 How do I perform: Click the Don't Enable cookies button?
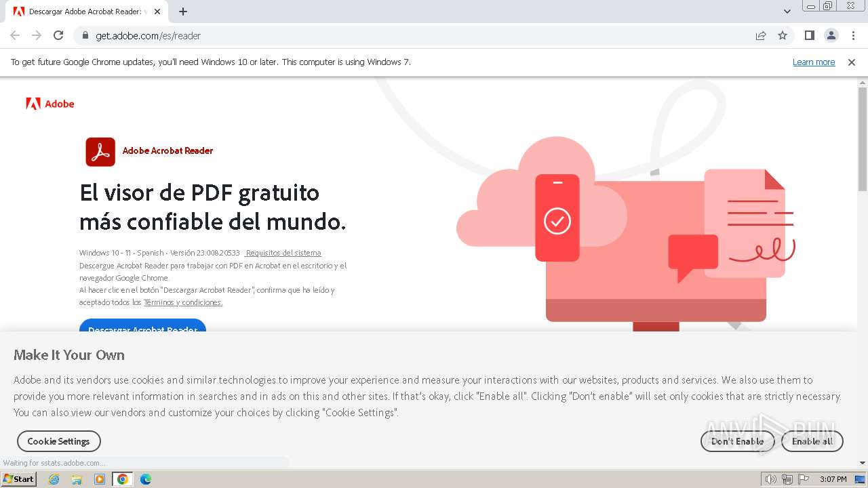coord(737,441)
